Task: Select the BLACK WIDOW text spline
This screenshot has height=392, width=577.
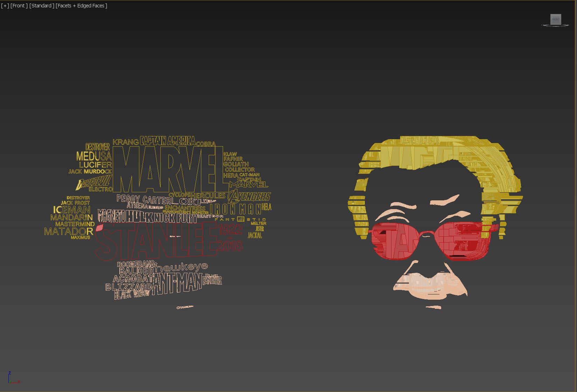Action: point(132,294)
